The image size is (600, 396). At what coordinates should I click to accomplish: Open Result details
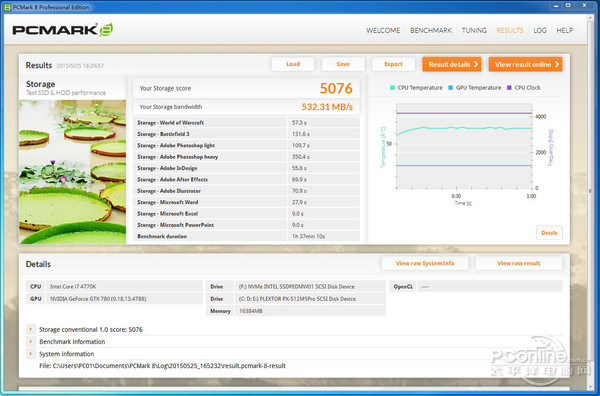[x=452, y=64]
